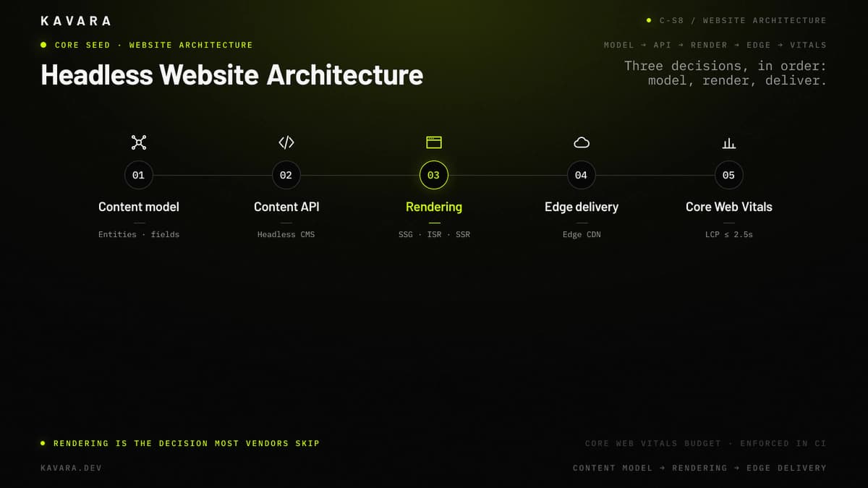Viewport: 868px width, 488px height.
Task: Click the "CORE SEED · WEBSITE ARCHITECTURE" tagline
Action: coord(154,45)
